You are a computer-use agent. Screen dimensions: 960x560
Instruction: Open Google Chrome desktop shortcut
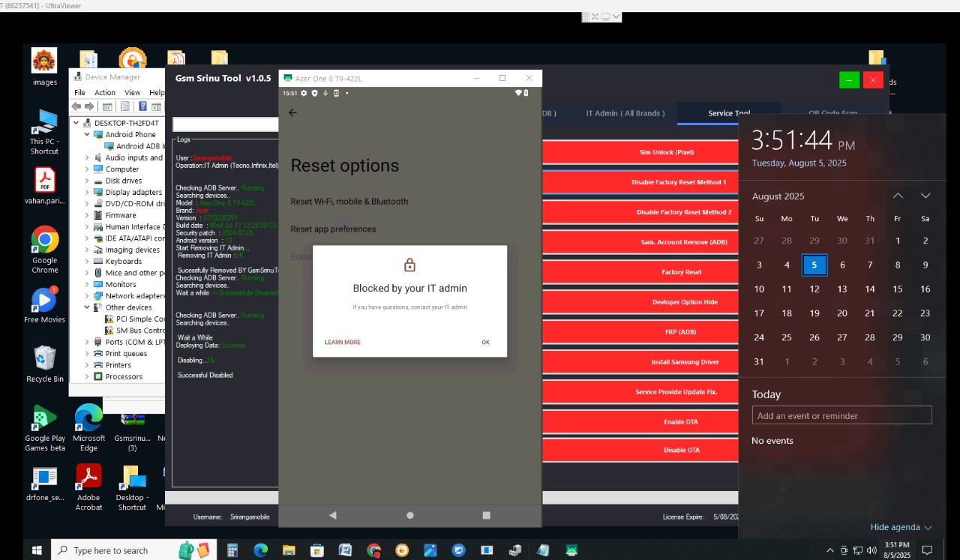pyautogui.click(x=44, y=241)
